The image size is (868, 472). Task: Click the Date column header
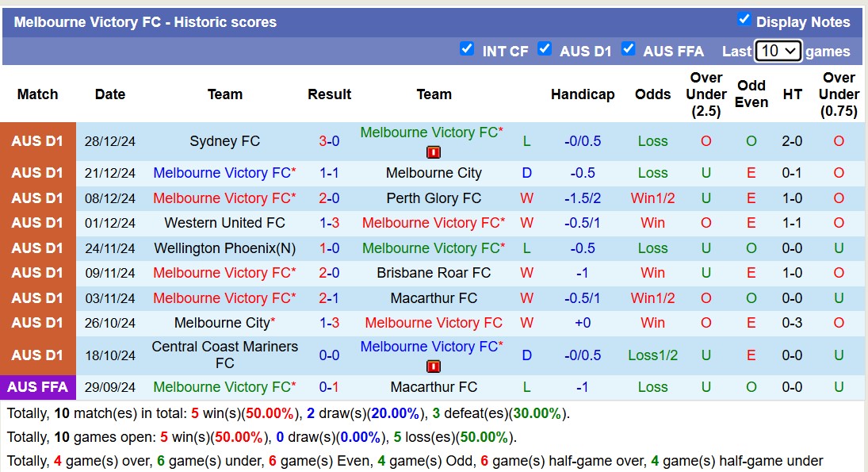(x=109, y=94)
